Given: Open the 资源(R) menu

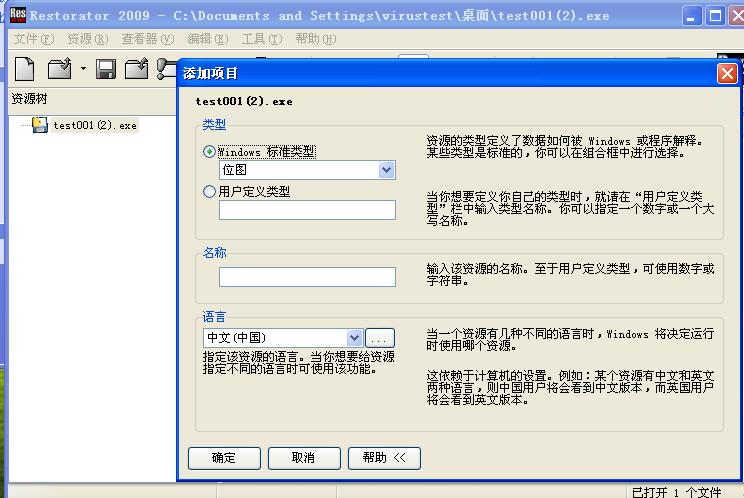Looking at the screenshot, I should (88, 39).
